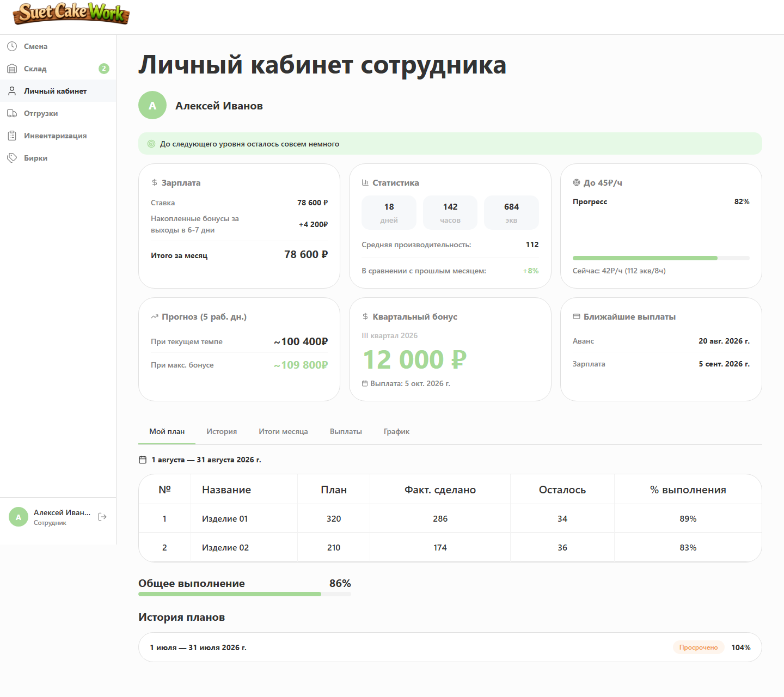Go to Отгрузки in sidebar
Viewport: 784px width, 697px height.
[58, 113]
